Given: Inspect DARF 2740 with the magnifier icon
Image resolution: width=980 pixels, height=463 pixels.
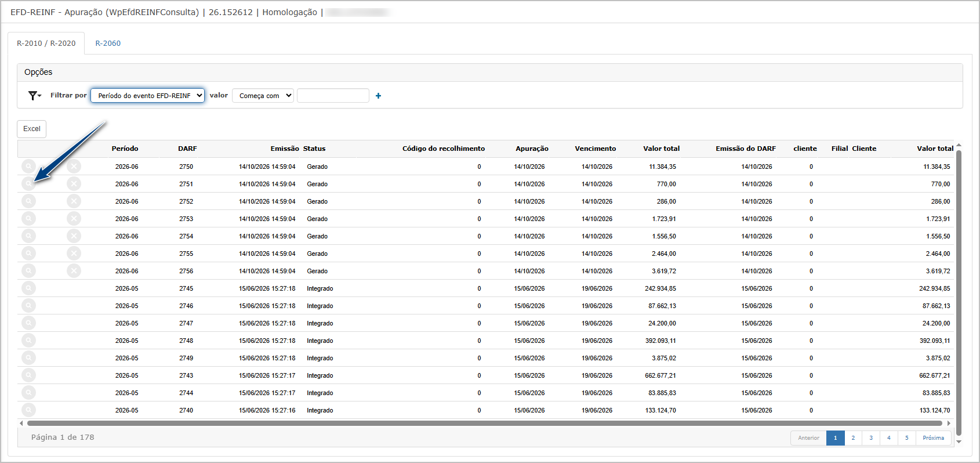Looking at the screenshot, I should (28, 410).
